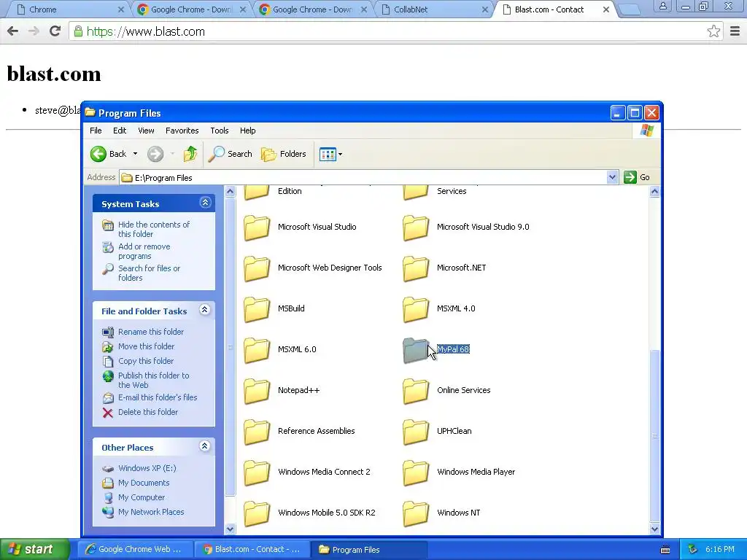The height and width of the screenshot is (560, 747).
Task: Select the MSXML 4.0 folder icon
Action: coord(415,308)
